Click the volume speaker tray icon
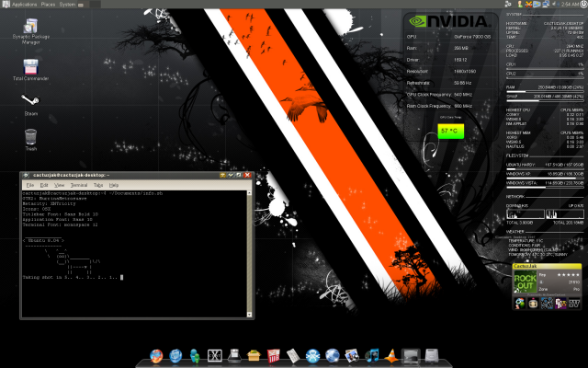The image size is (588, 368). click(555, 4)
